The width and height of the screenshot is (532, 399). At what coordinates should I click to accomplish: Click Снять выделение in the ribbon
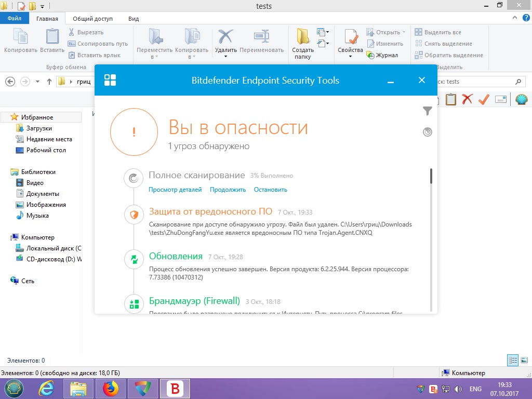coord(444,44)
